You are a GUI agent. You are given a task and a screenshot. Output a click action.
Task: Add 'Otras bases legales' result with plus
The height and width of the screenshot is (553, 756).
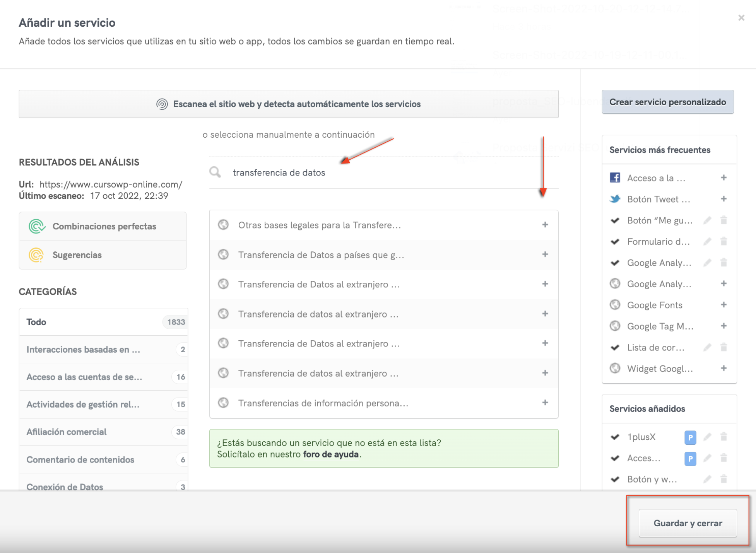[545, 225]
